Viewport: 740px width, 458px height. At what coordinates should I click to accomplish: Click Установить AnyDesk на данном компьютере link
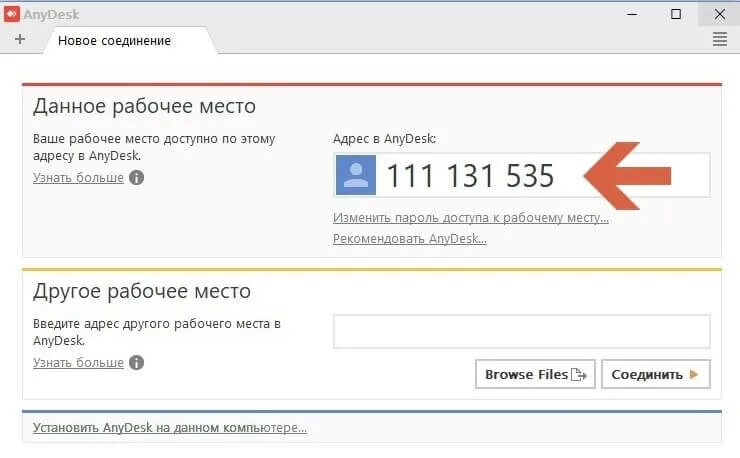click(169, 428)
